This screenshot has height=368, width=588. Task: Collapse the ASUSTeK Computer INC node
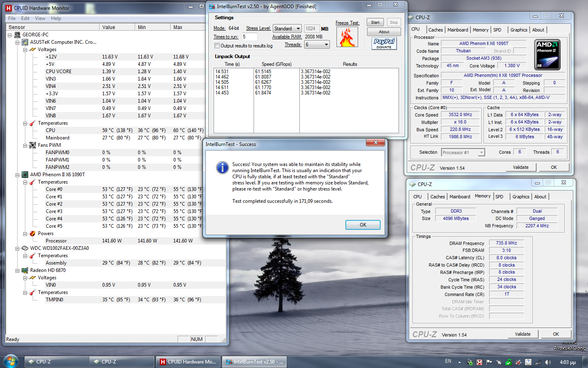coord(17,43)
